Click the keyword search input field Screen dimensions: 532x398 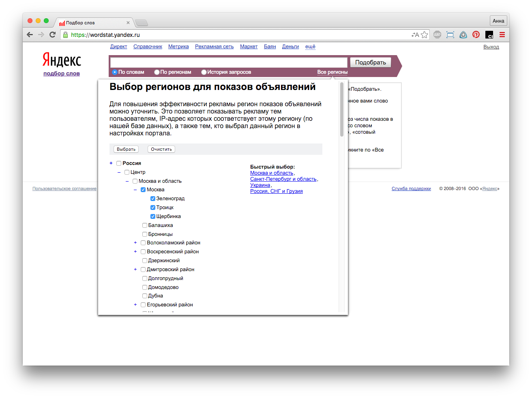(x=229, y=62)
